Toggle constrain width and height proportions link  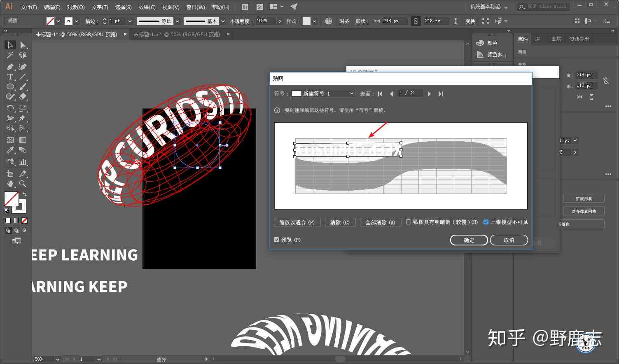click(416, 21)
